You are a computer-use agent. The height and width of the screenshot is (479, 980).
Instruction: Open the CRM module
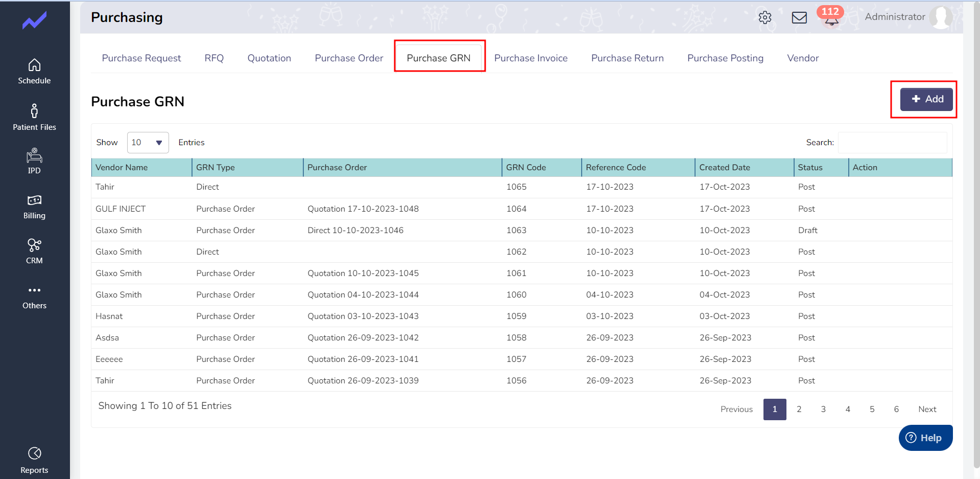34,252
